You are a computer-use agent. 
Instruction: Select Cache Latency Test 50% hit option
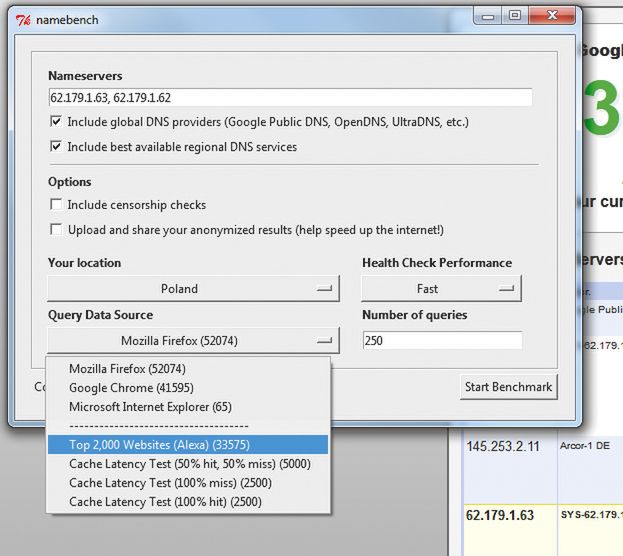(190, 464)
